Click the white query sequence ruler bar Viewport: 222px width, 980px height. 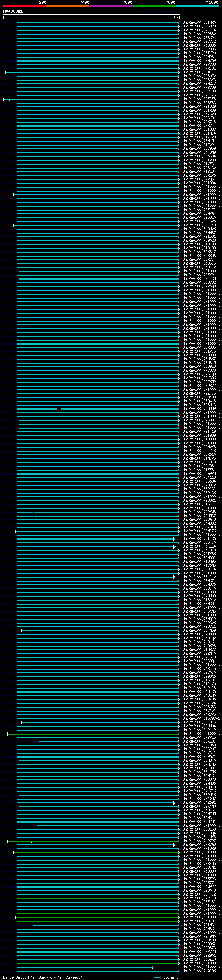click(92, 15)
